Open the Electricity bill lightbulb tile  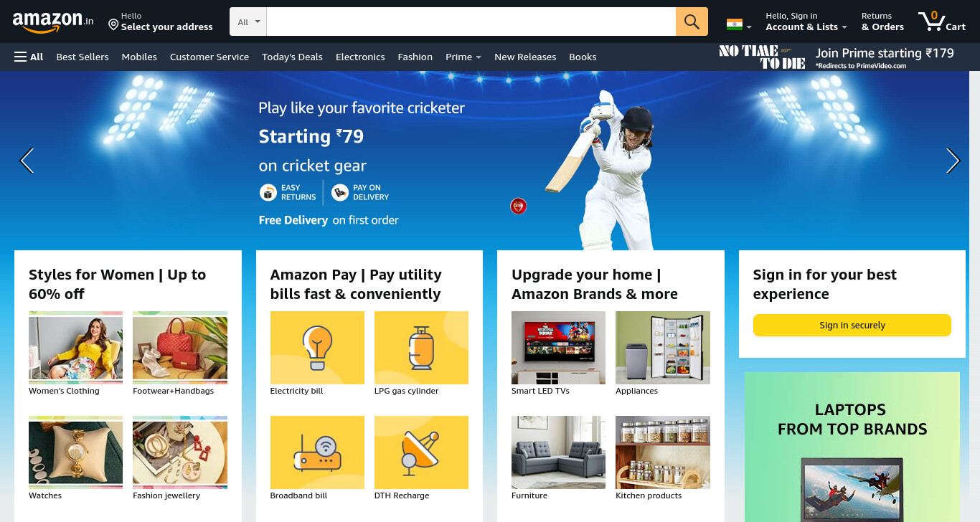point(317,348)
